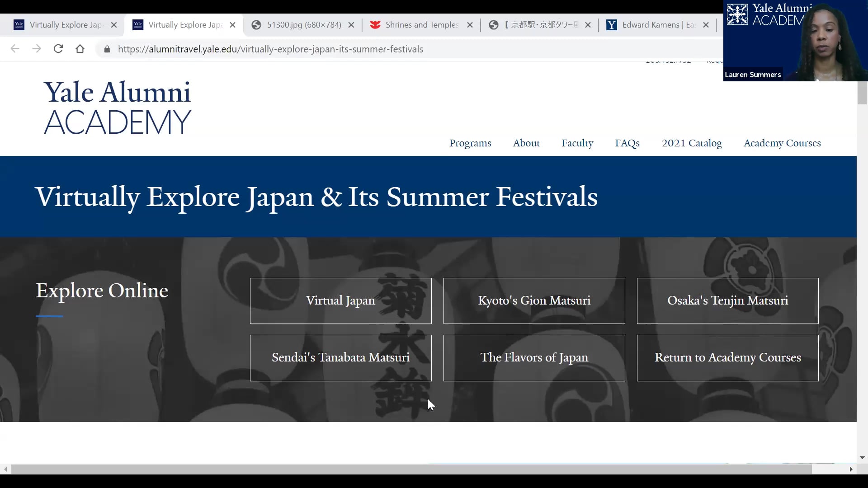
Task: Click the browser reload/refresh icon
Action: (x=58, y=49)
